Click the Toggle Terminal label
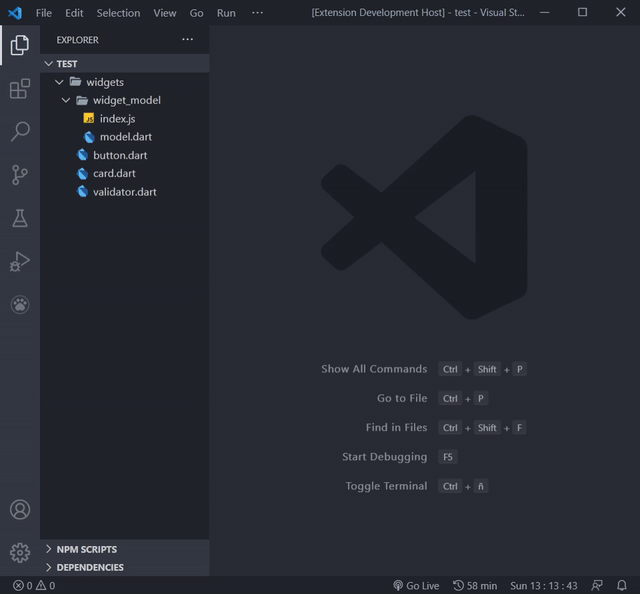This screenshot has width=640, height=594. 386,486
